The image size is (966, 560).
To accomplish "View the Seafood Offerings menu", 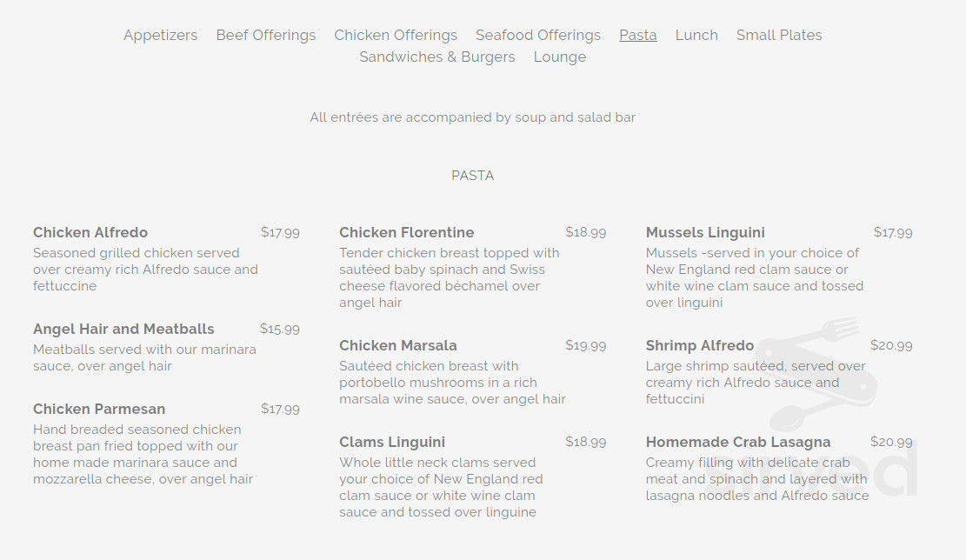I will tap(537, 35).
